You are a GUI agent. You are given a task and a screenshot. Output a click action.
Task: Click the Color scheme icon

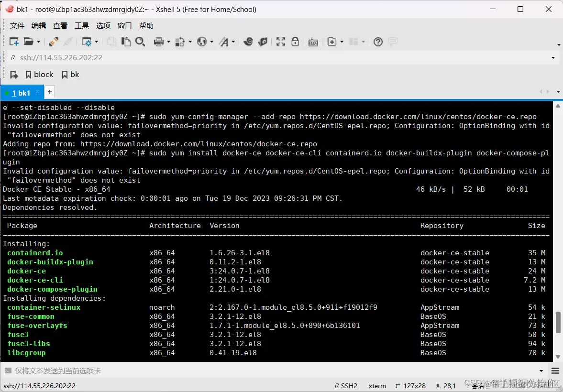click(x=180, y=42)
